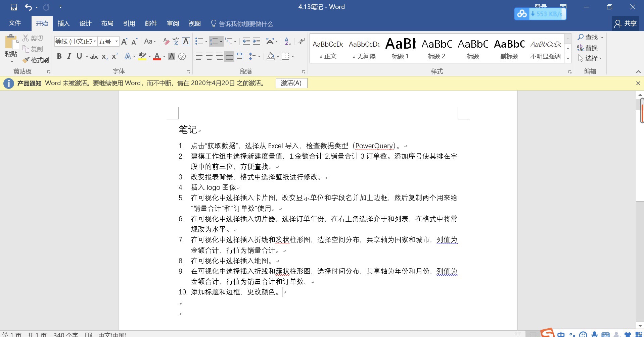Viewport: 644px width, 337px height.
Task: Toggle superscript formatting
Action: point(115,57)
